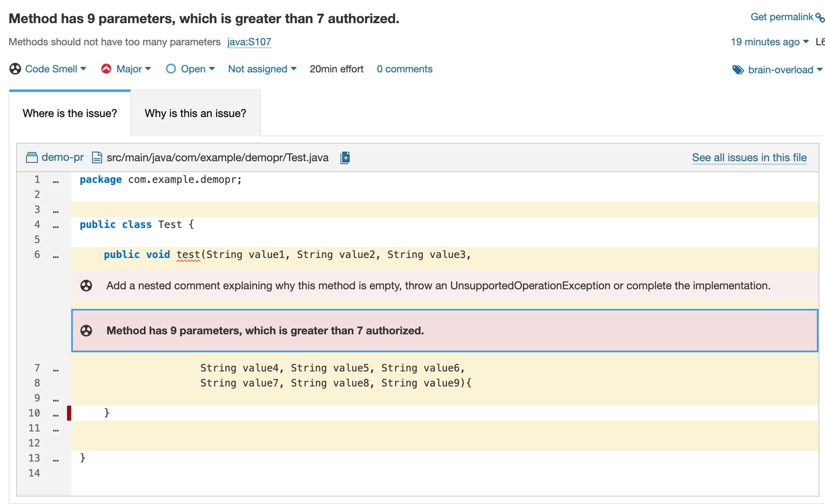Click the Open status circle icon
This screenshot has height=504, width=825.
click(171, 69)
